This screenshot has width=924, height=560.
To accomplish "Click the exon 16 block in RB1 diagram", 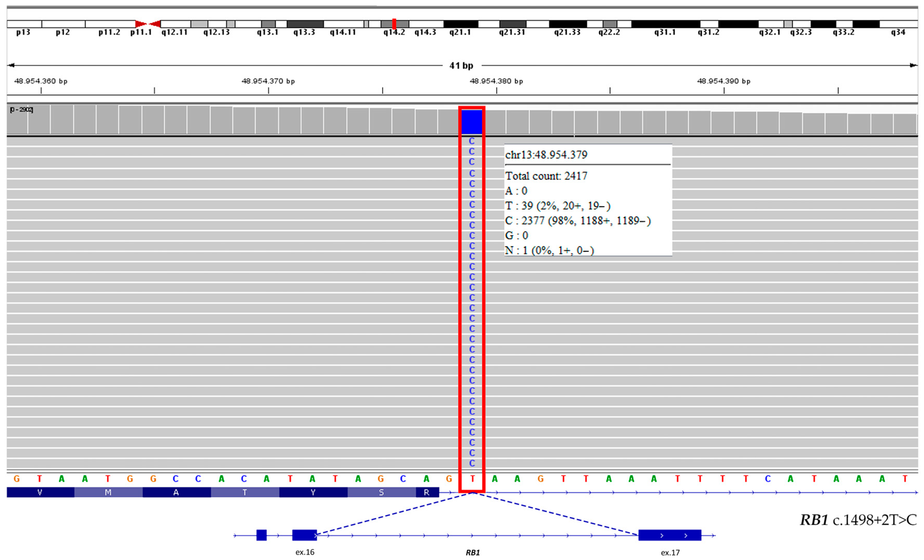I will point(304,535).
